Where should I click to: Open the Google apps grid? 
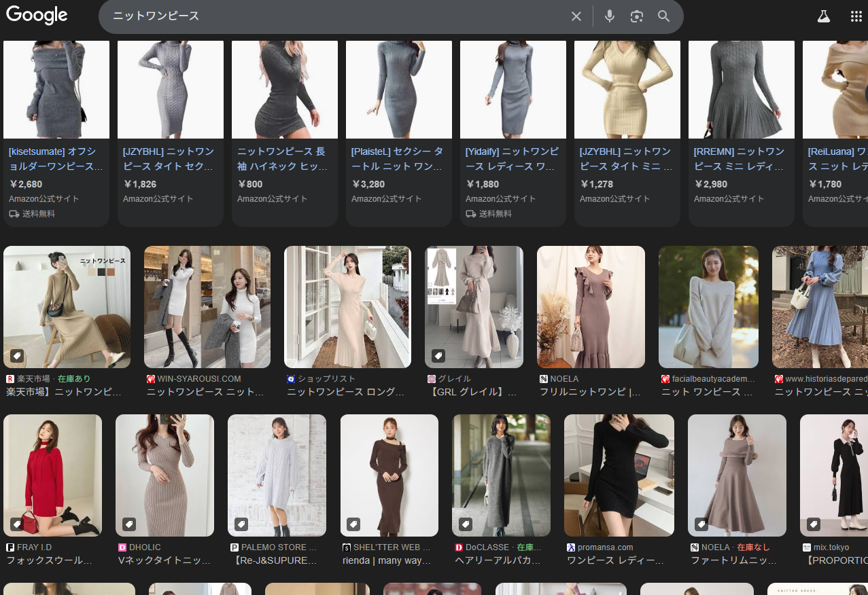tap(856, 16)
